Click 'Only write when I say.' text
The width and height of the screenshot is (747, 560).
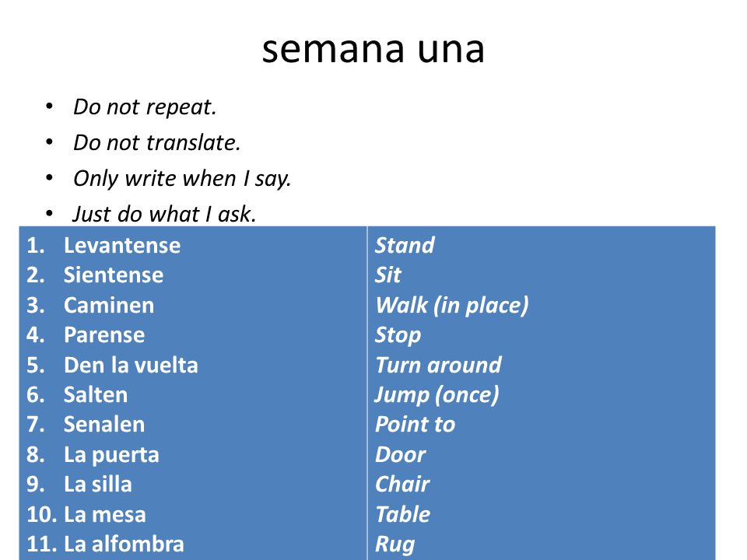[x=182, y=179]
